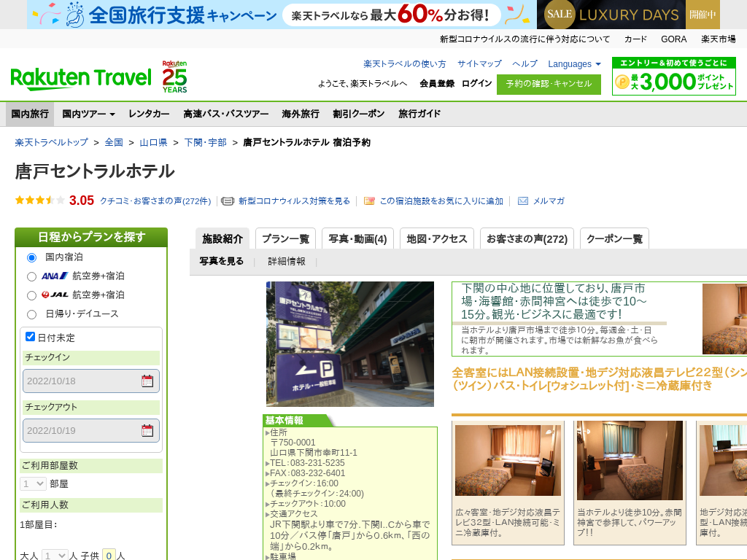The width and height of the screenshot is (747, 560).
Task: Open the 楽天市場 top link
Action: (x=719, y=39)
